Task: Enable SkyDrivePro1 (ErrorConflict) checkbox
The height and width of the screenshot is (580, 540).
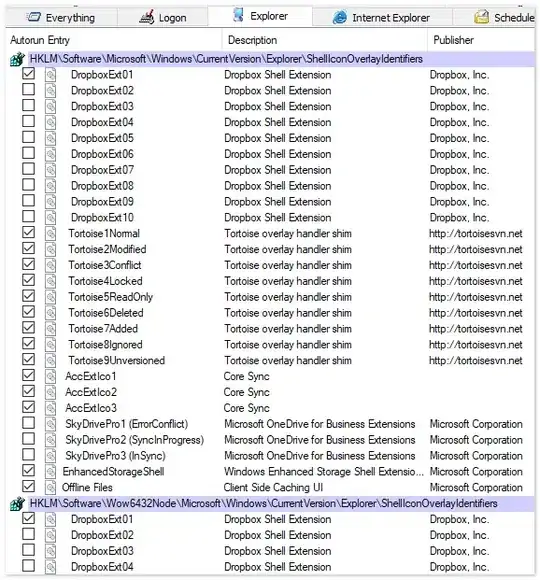Action: (28, 423)
